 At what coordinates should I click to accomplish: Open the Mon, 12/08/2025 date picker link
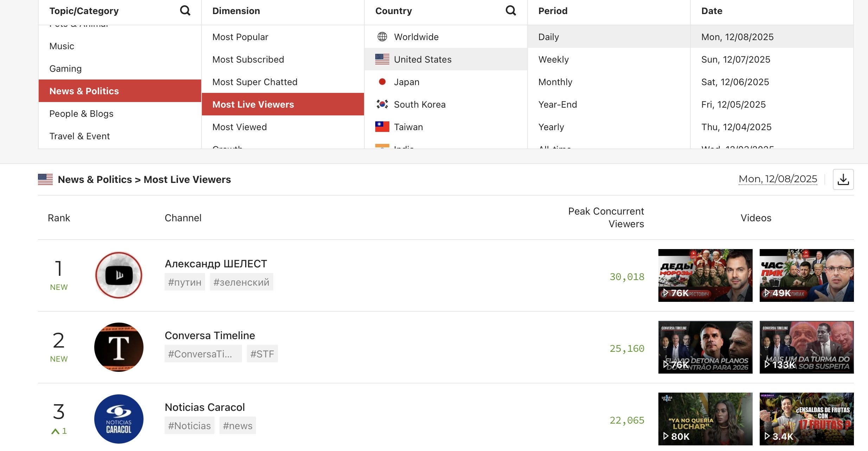(778, 179)
